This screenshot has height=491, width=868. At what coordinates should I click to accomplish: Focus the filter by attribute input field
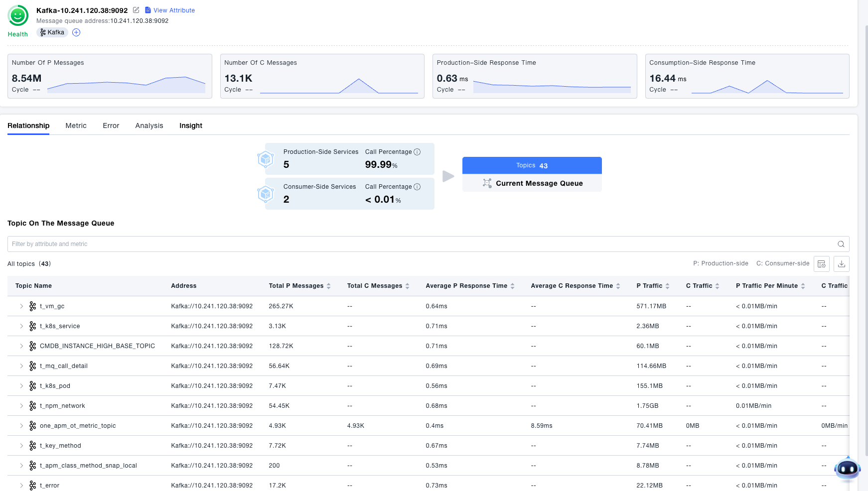click(x=419, y=244)
